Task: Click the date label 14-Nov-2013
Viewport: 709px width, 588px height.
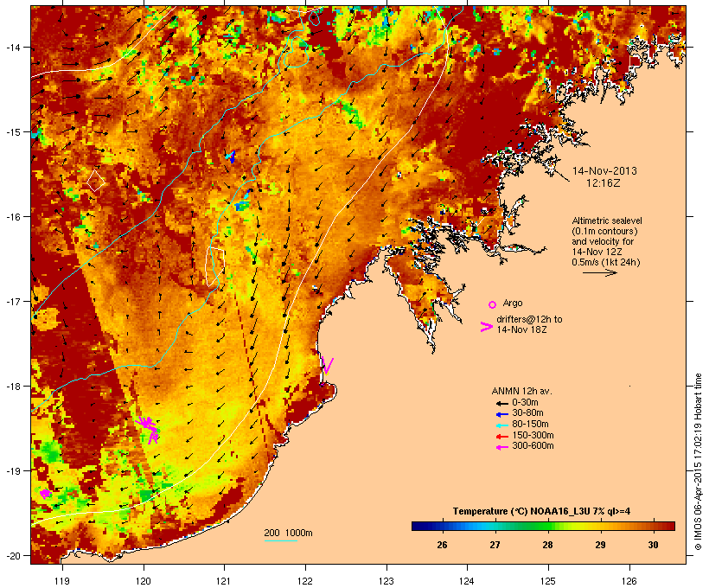Action: 604,171
